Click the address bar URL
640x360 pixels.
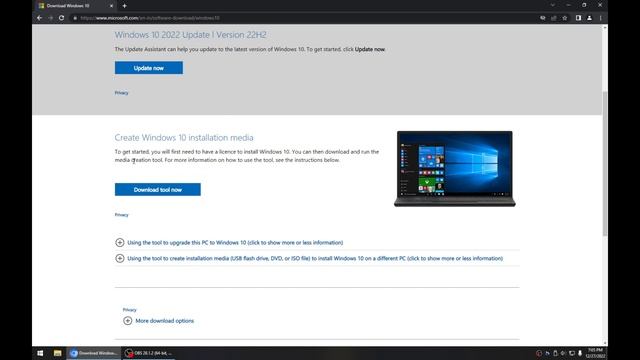click(x=150, y=18)
